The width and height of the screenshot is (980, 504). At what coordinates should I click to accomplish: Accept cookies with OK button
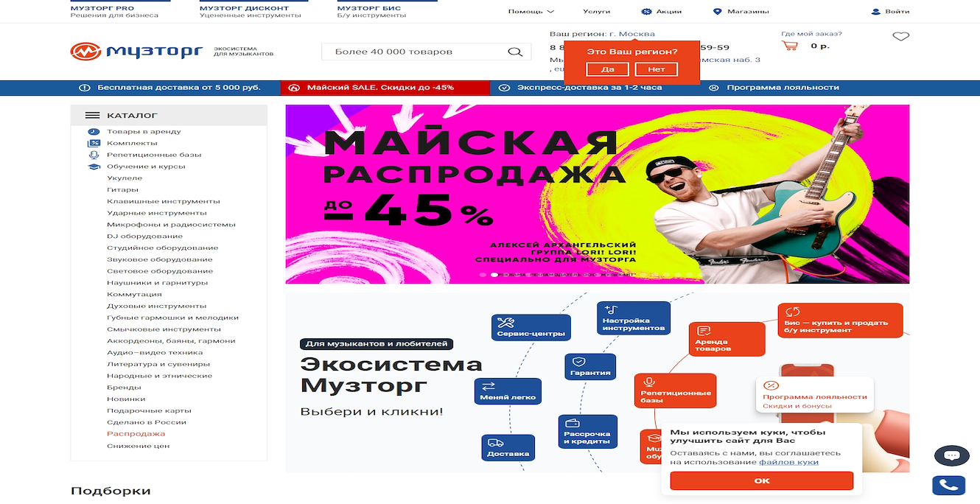761,481
